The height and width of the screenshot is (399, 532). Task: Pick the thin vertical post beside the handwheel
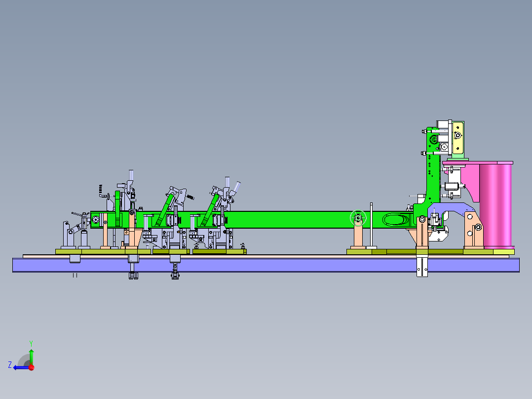pos(372,225)
